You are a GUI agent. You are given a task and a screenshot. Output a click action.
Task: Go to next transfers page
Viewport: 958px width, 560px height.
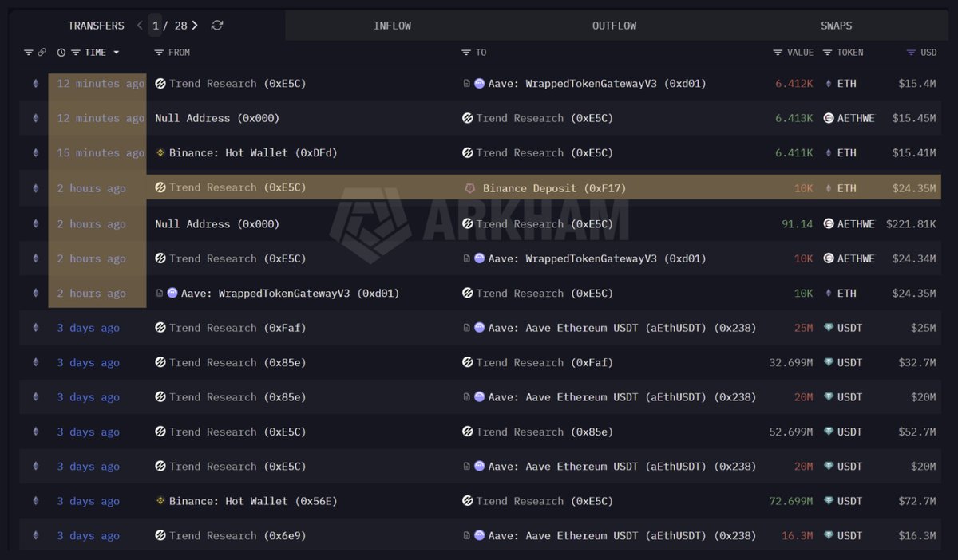(195, 26)
